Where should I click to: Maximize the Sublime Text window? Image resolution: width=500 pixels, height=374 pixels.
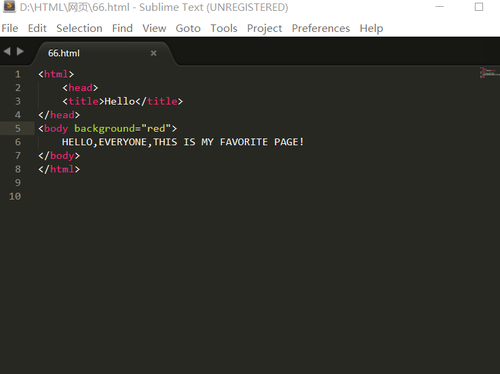pyautogui.click(x=479, y=7)
